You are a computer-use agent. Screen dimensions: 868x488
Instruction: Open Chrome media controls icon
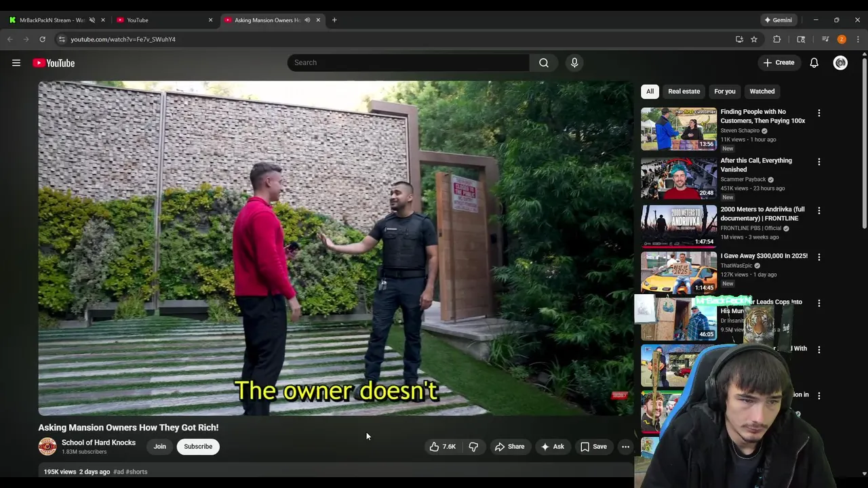(x=825, y=39)
